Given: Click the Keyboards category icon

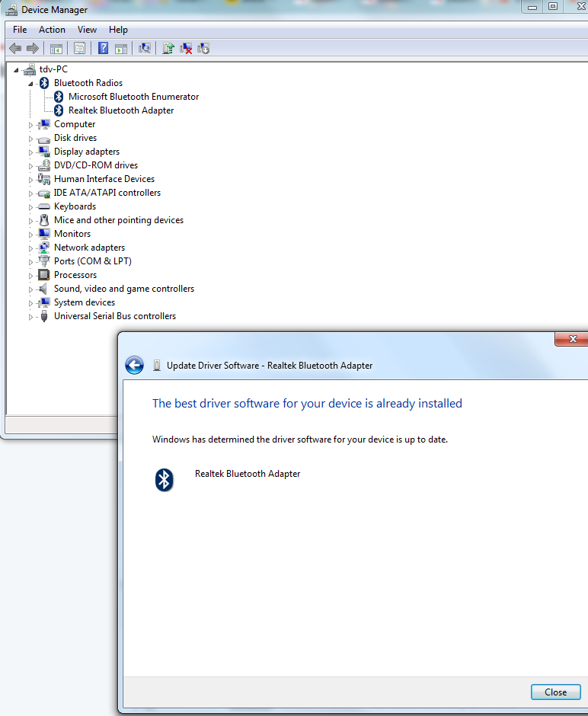Looking at the screenshot, I should coord(44,207).
